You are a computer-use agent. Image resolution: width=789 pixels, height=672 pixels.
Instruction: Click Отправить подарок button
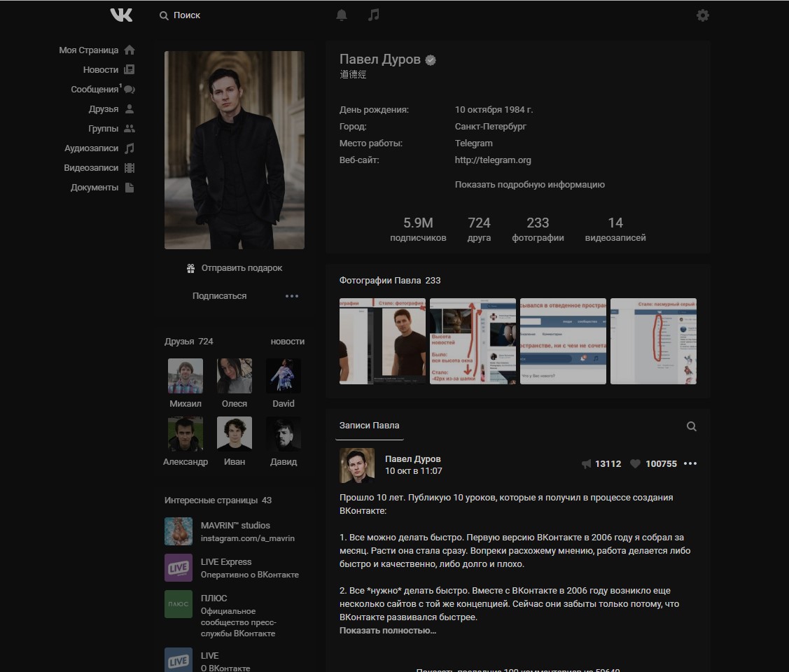235,268
